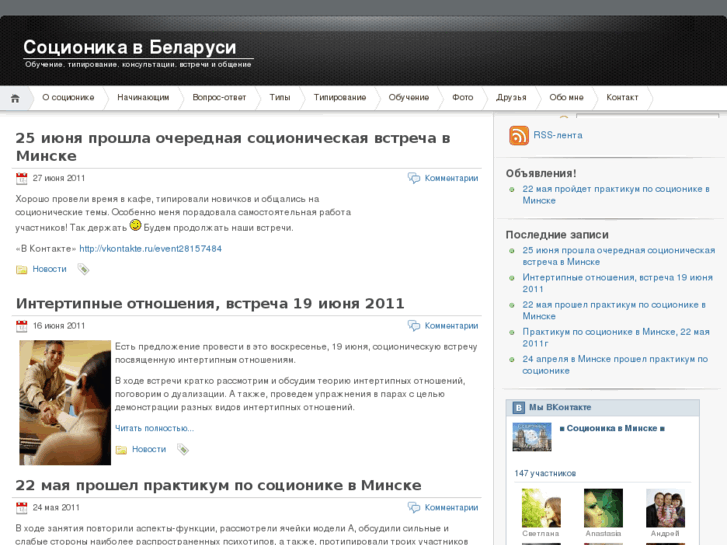Viewport: 727px width, 545px height.
Task: Open the О соционике menu item
Action: click(68, 97)
